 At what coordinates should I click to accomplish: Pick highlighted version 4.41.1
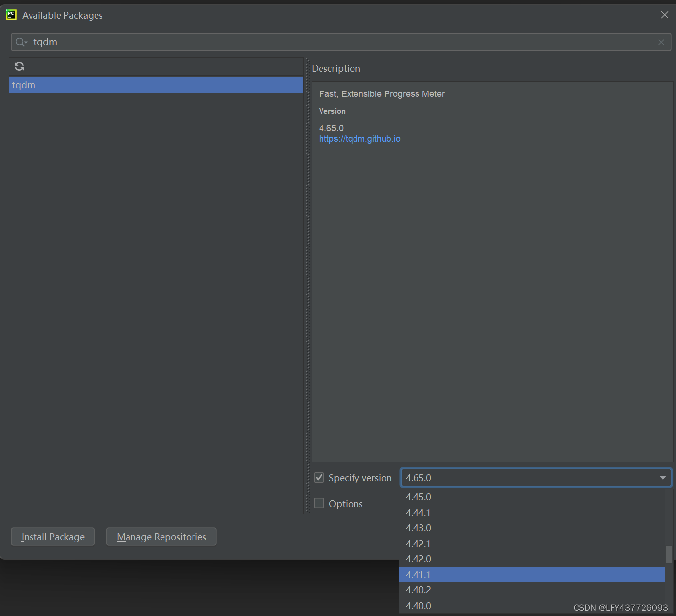532,575
